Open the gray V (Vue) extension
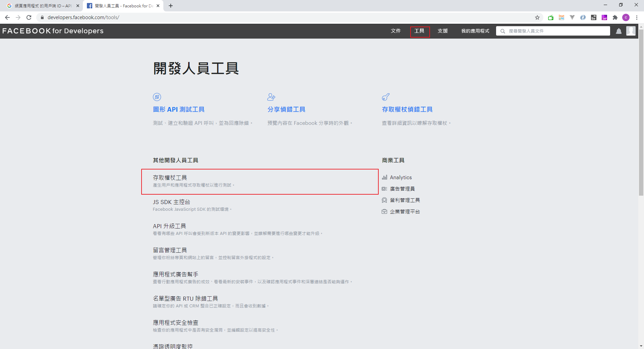Screen dimensions: 644x349 click(x=572, y=17)
